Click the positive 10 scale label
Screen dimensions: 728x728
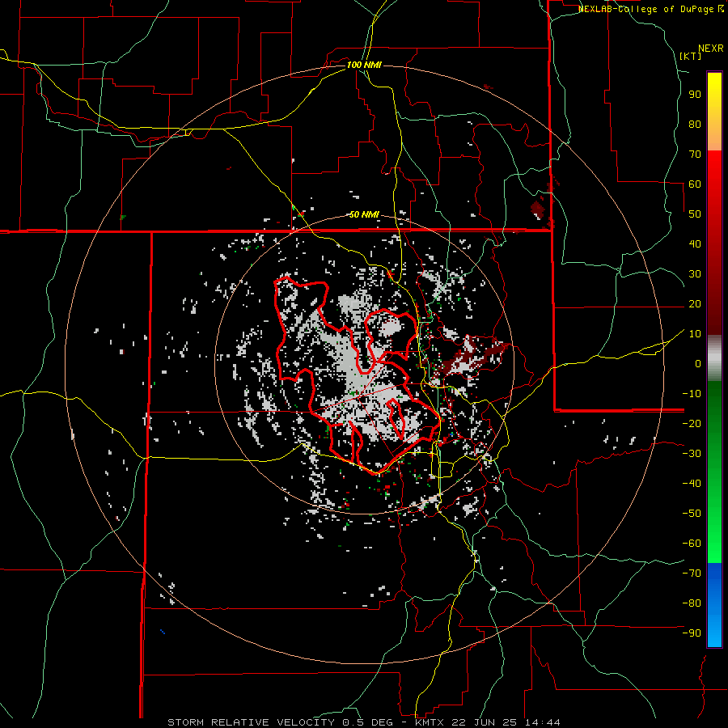695,334
